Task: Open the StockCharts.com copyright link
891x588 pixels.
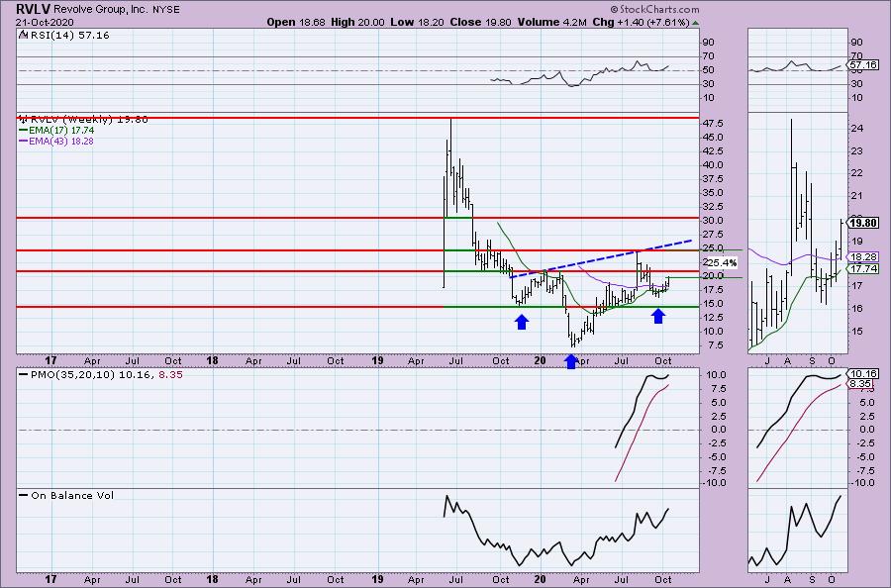Action: coord(654,9)
